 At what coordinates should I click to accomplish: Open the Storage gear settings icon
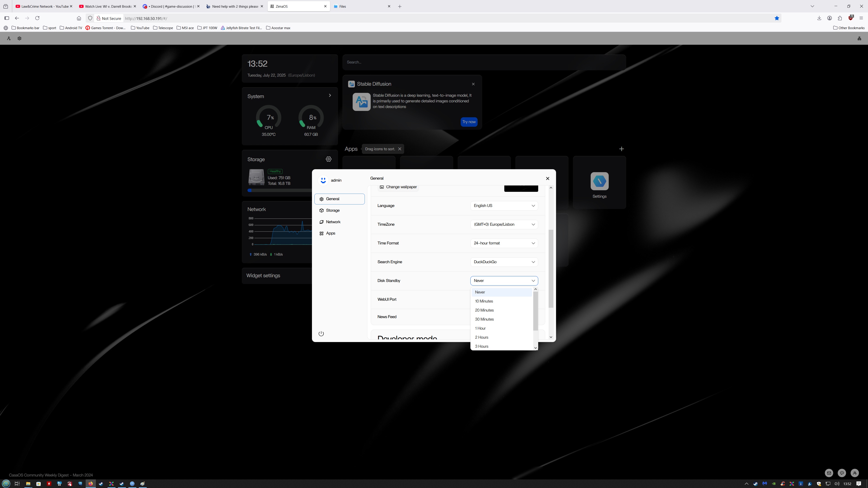tap(328, 159)
